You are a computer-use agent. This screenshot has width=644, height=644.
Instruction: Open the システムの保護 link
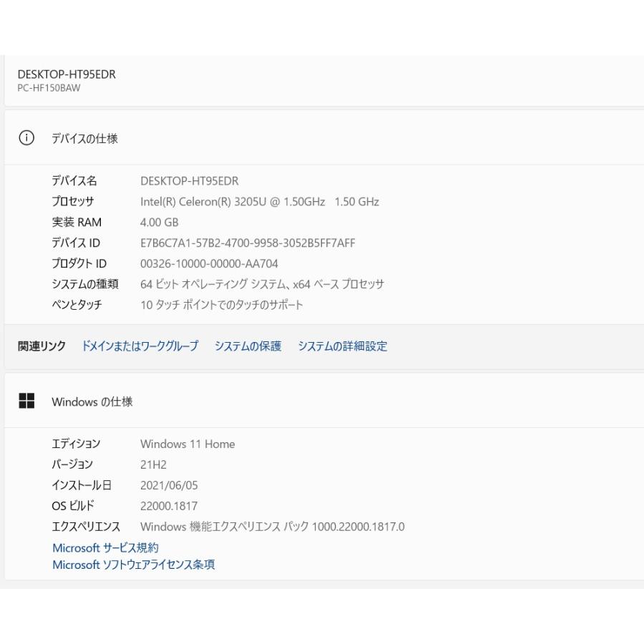(x=248, y=346)
